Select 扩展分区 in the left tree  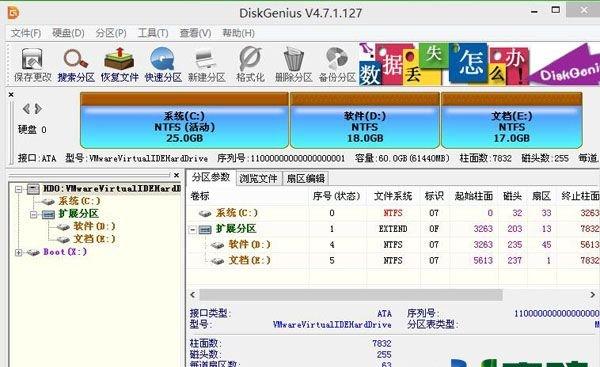79,214
